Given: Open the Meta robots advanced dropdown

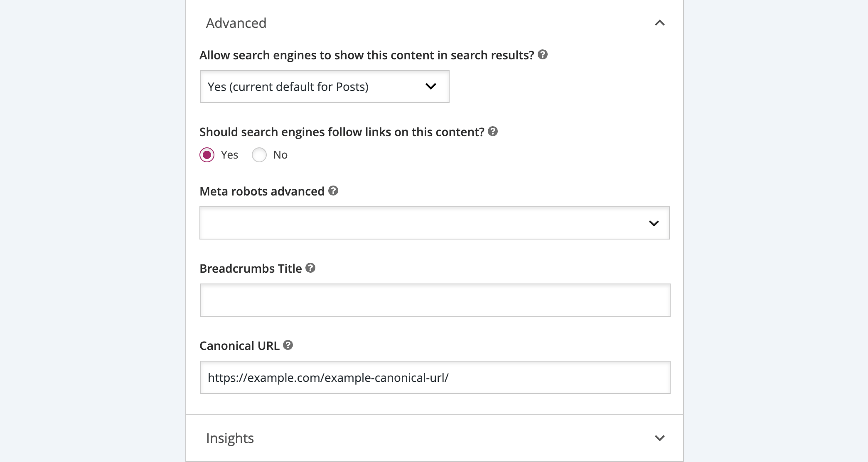Looking at the screenshot, I should 435,223.
